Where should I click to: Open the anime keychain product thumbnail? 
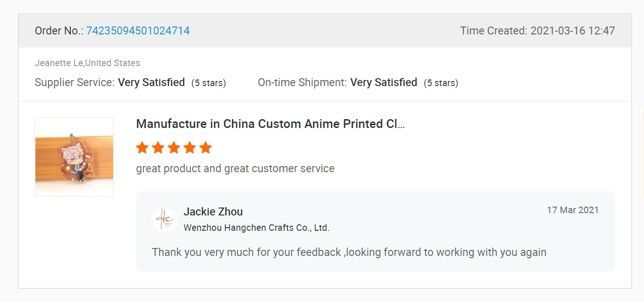tap(74, 157)
